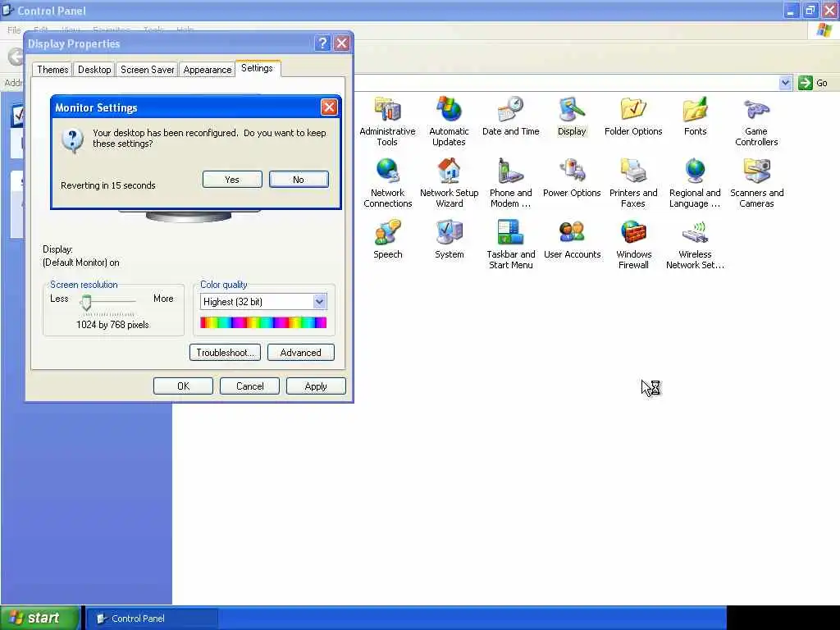840x630 pixels.
Task: Click the green Go arrow button
Action: click(806, 83)
